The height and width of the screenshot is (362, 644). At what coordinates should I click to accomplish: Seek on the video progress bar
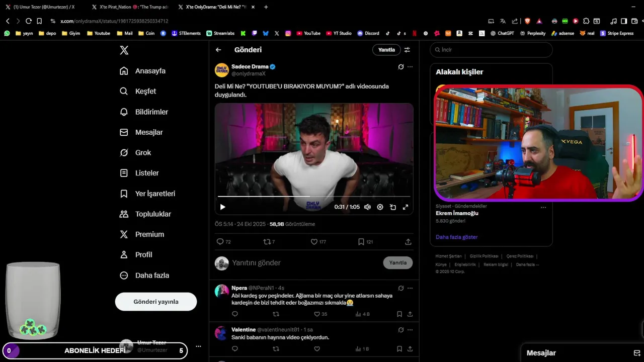point(314,196)
